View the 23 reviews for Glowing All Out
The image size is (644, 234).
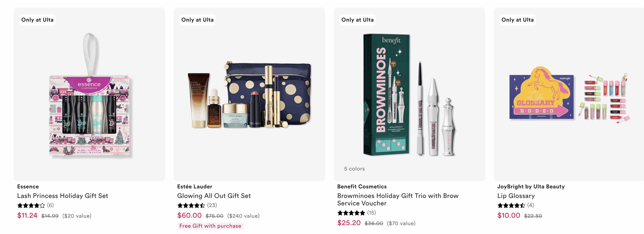click(212, 205)
